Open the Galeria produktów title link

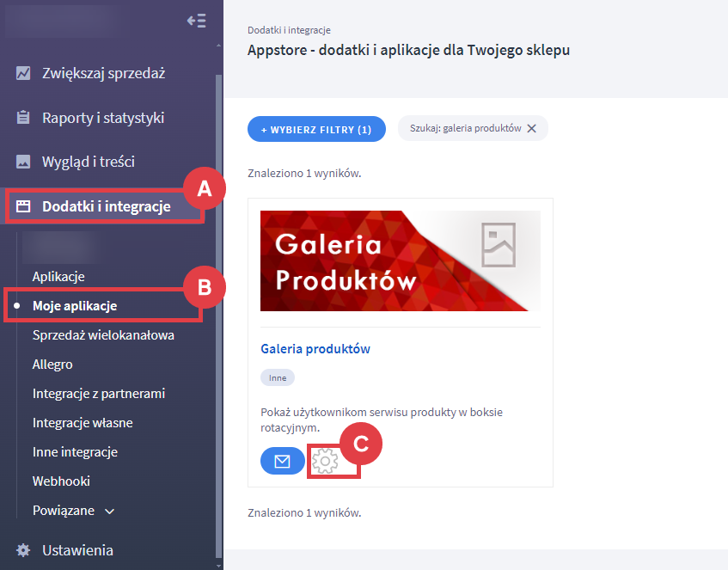pos(315,349)
